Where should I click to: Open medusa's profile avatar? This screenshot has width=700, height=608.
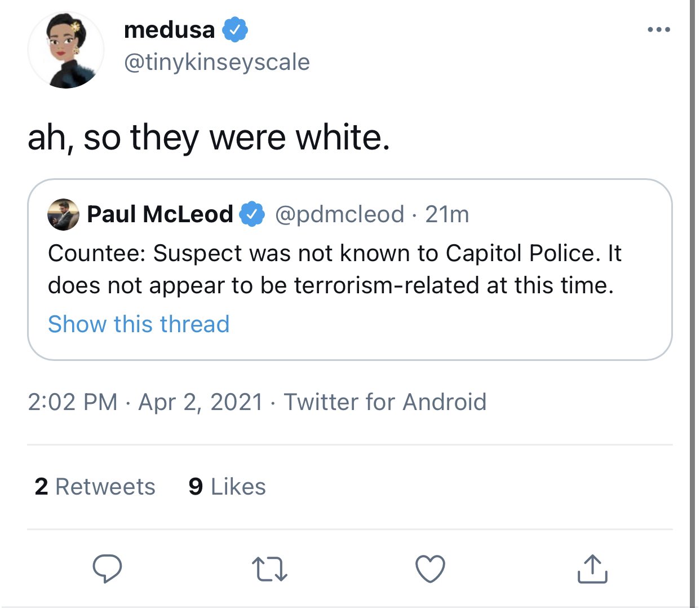pyautogui.click(x=67, y=51)
